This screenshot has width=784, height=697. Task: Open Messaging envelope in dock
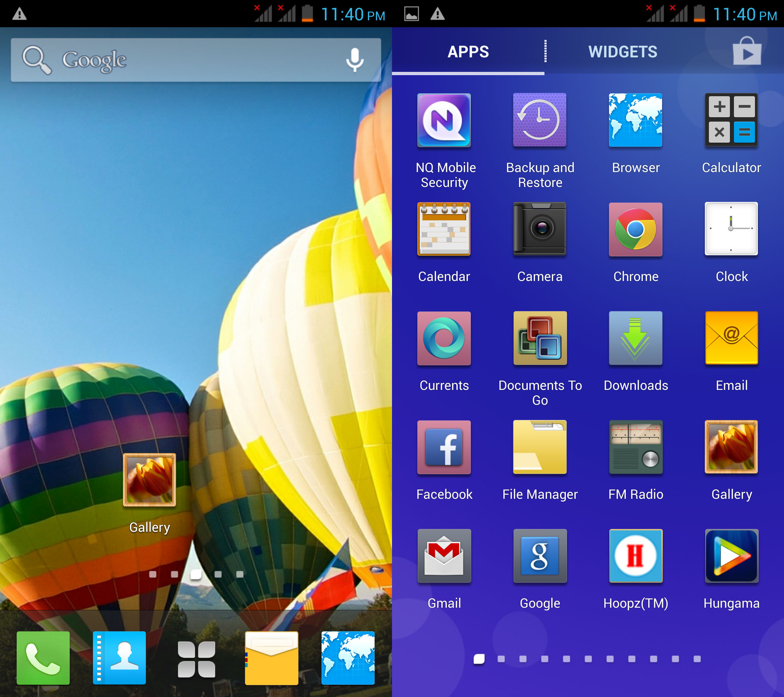(x=271, y=657)
